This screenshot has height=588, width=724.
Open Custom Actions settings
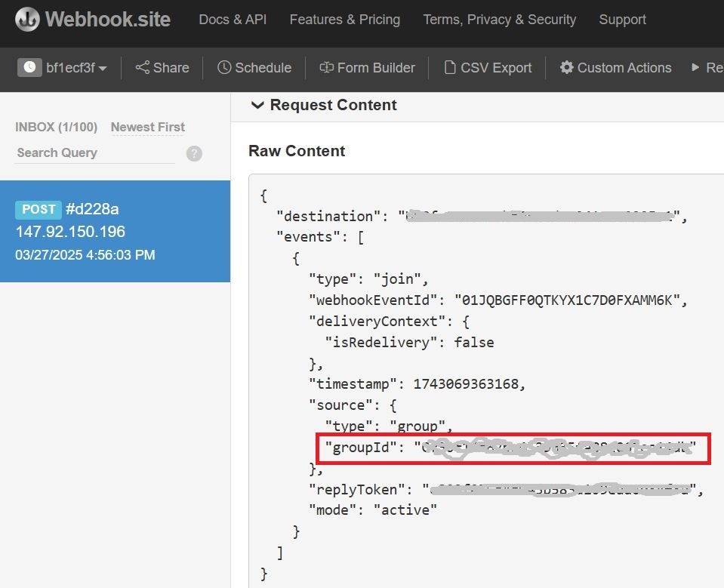(615, 68)
